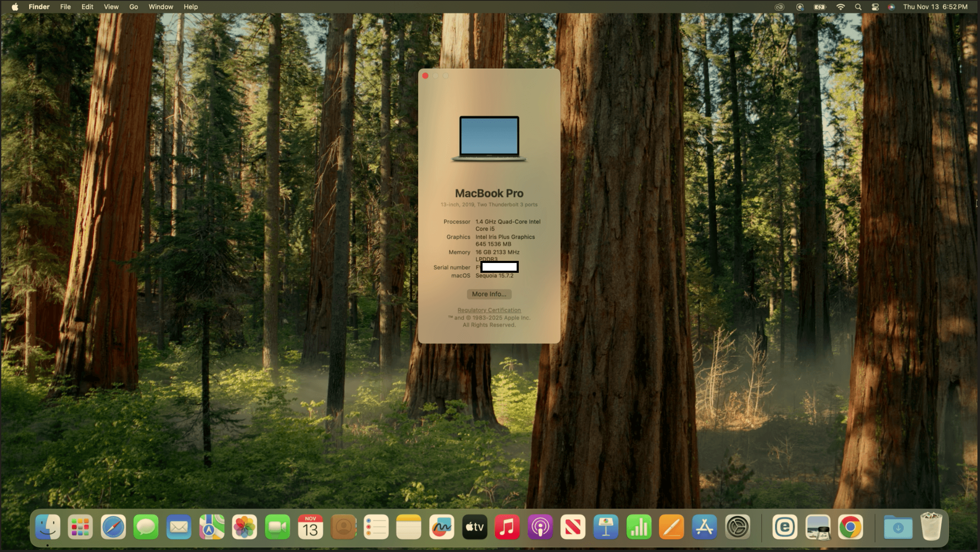The image size is (980, 552).
Task: Launch Podcasts from the Dock
Action: [x=540, y=527]
